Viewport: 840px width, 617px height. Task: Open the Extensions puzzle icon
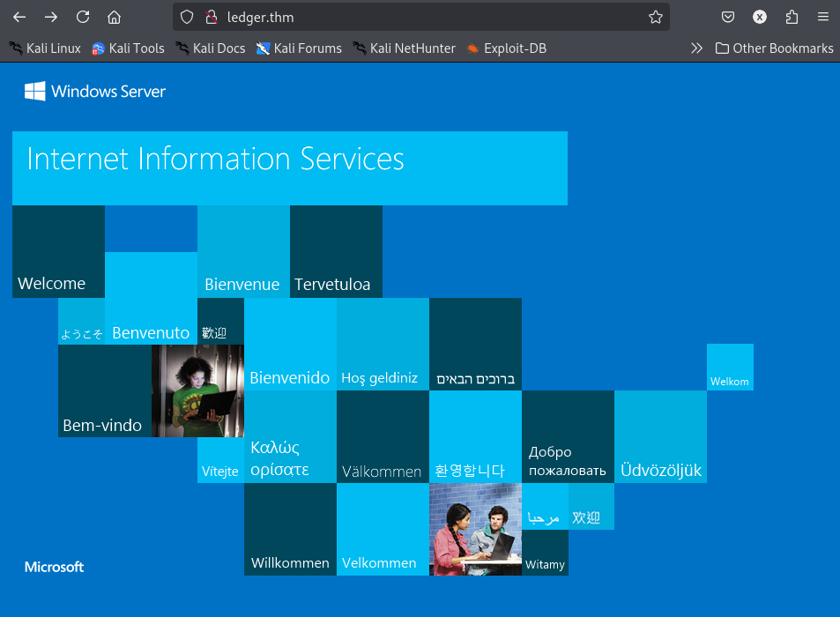[x=792, y=17]
